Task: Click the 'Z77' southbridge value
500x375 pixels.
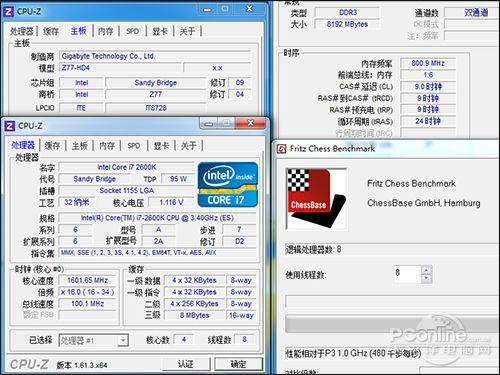Action: [156, 94]
